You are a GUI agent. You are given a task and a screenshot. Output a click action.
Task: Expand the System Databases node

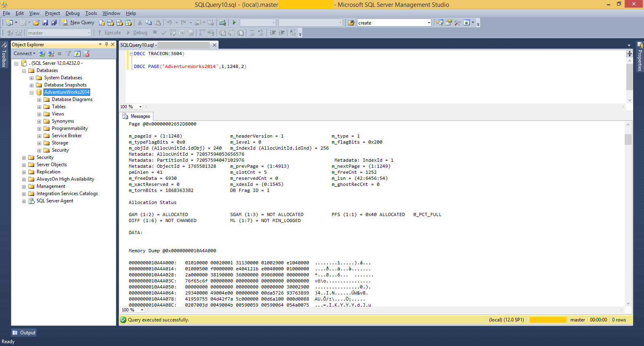[31, 78]
